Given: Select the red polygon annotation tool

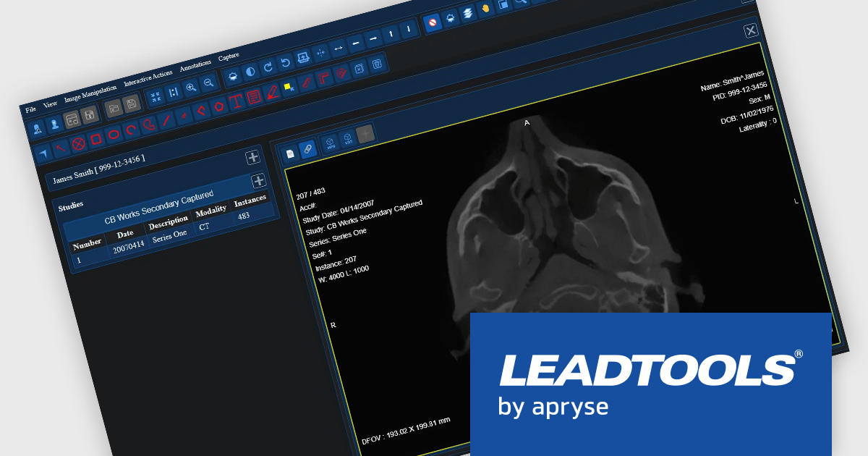Looking at the screenshot, I should pos(218,106).
